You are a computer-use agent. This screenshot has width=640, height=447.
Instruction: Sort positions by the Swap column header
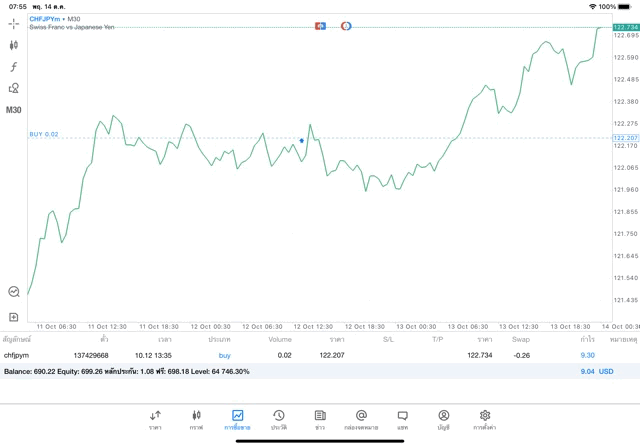tap(521, 339)
